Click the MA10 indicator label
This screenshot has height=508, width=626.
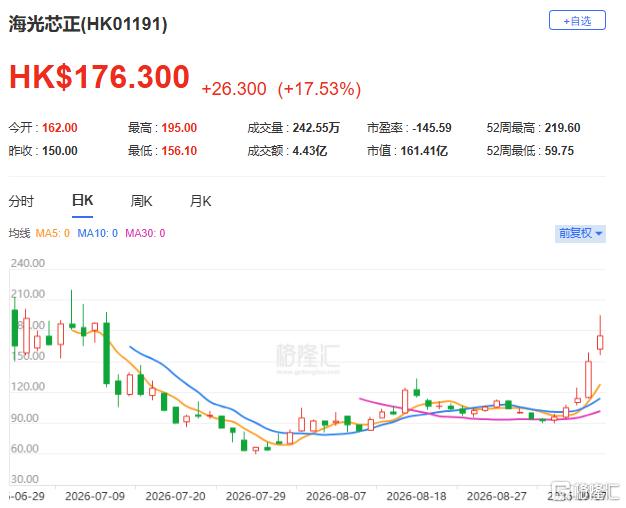coord(97,233)
